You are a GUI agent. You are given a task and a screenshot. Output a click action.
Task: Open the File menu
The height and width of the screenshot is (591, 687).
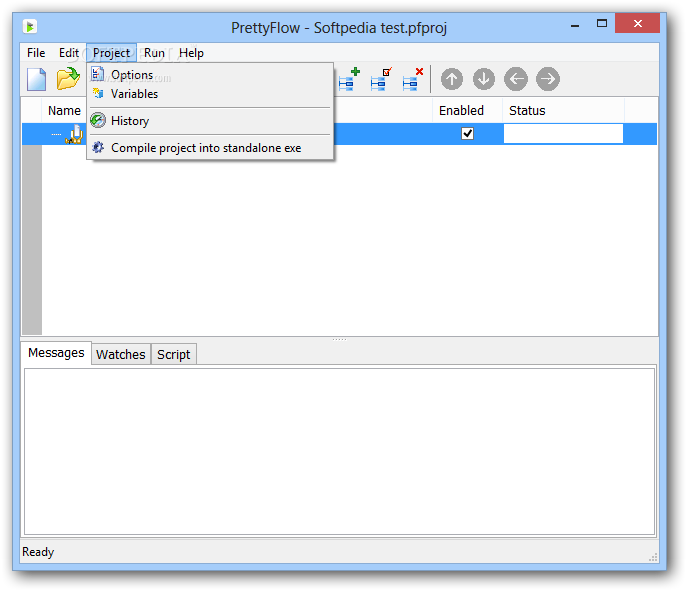point(36,53)
